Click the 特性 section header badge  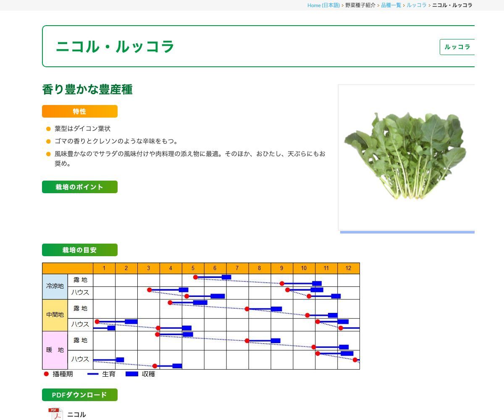[79, 111]
